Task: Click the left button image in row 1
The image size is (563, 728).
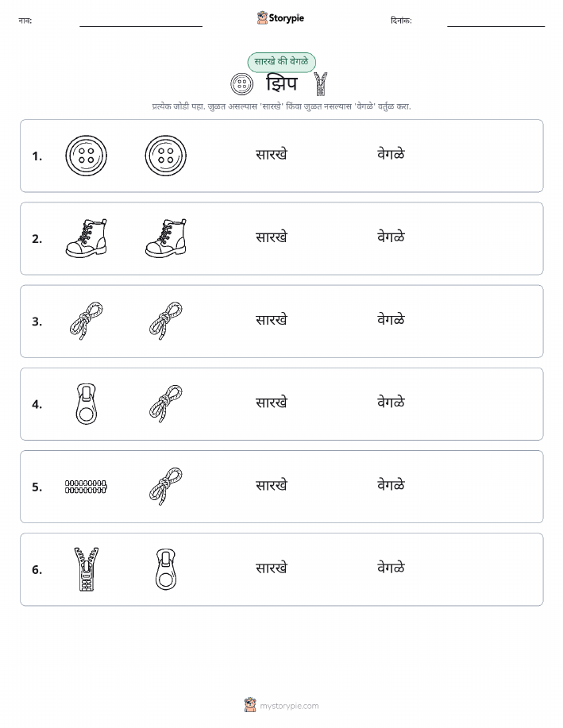Action: coord(86,156)
